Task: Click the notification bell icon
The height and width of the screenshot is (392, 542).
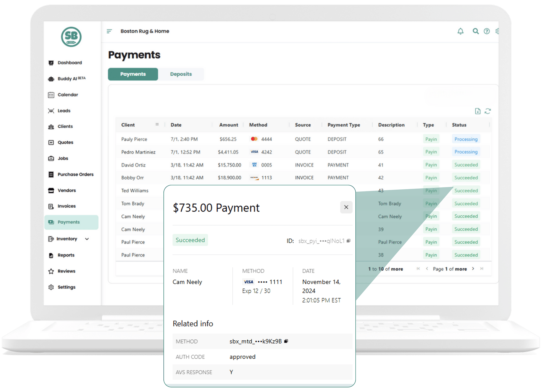Action: pyautogui.click(x=460, y=31)
